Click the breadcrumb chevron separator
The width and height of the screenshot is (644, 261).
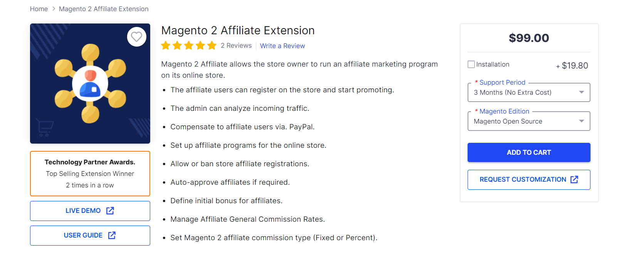53,8
